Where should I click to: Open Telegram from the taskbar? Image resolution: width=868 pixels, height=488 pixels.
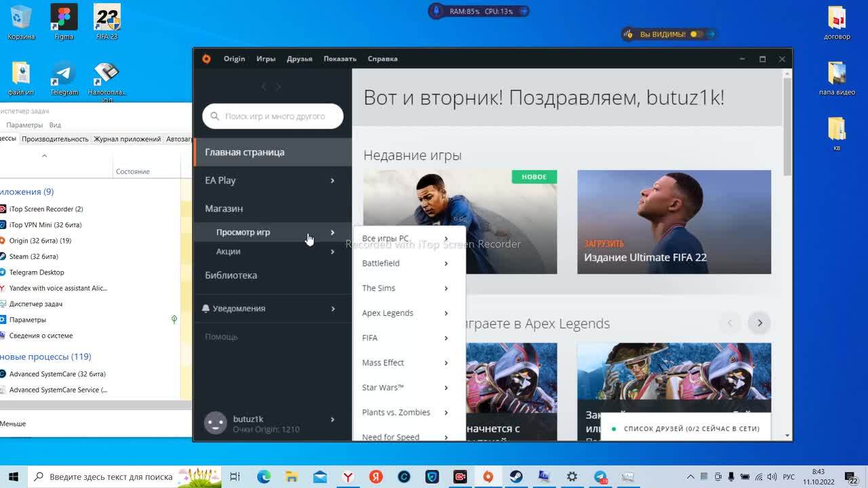point(600,476)
